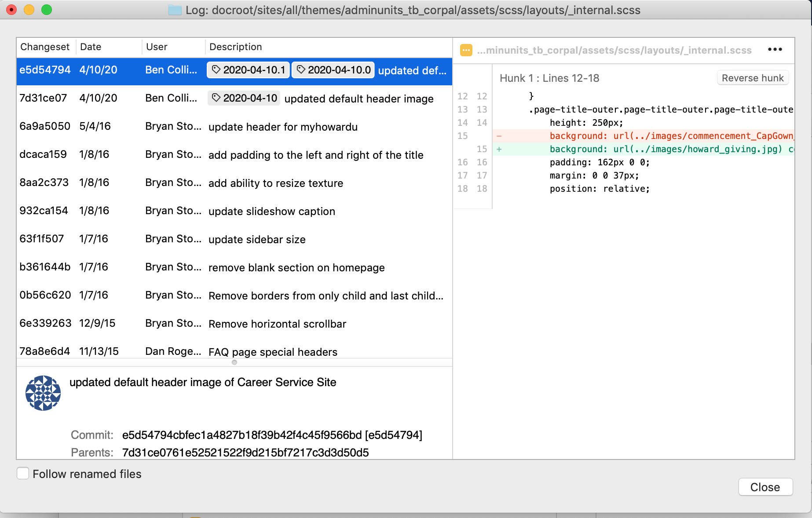The height and width of the screenshot is (518, 812).
Task: Sort by Changeset column header
Action: click(x=45, y=47)
